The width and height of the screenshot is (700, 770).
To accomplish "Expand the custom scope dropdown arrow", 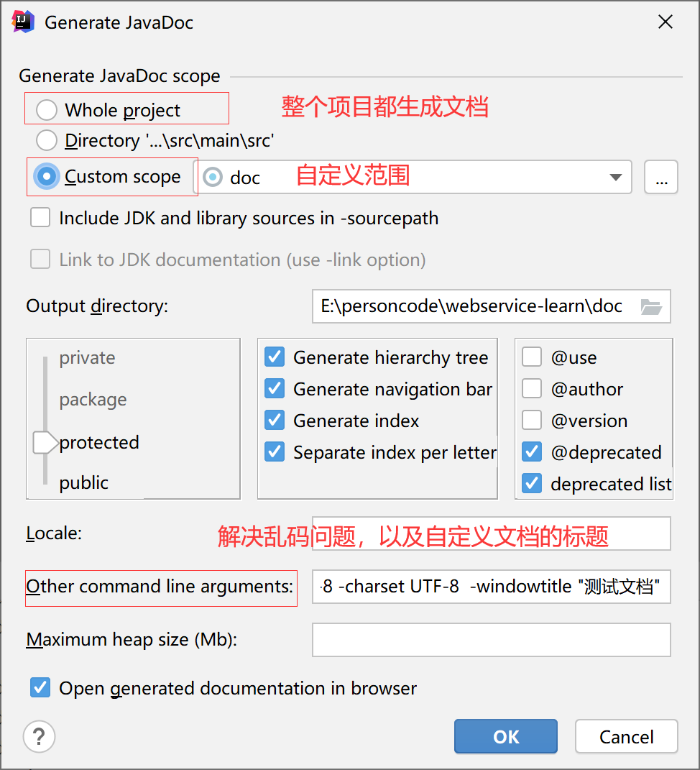I will 616,177.
